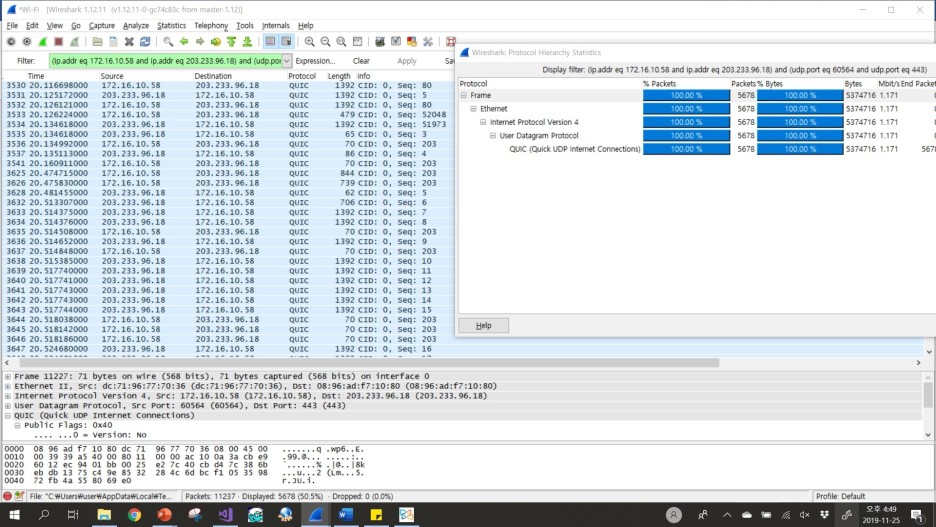Collapse Internet Protocol Version 4 hierarchy row
Screen dimensions: 936x527
pyautogui.click(x=483, y=122)
